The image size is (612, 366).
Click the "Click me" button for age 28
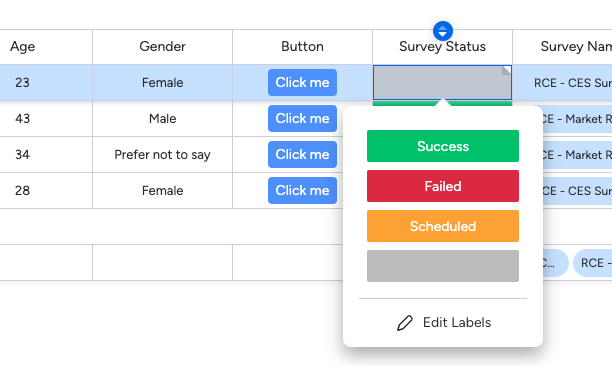tap(302, 190)
